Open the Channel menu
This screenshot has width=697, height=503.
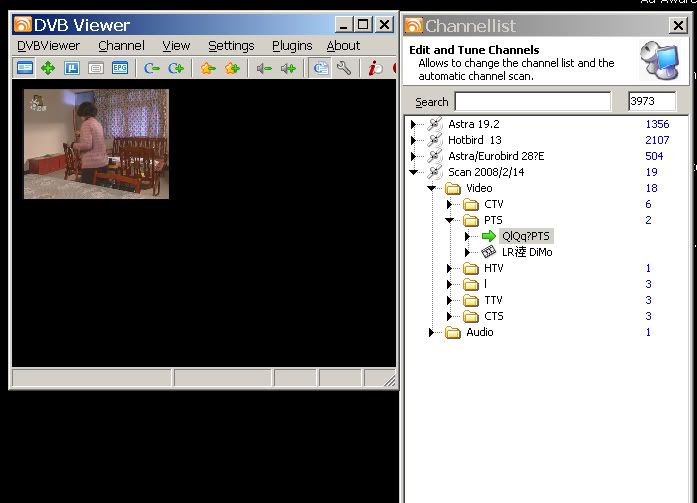121,46
